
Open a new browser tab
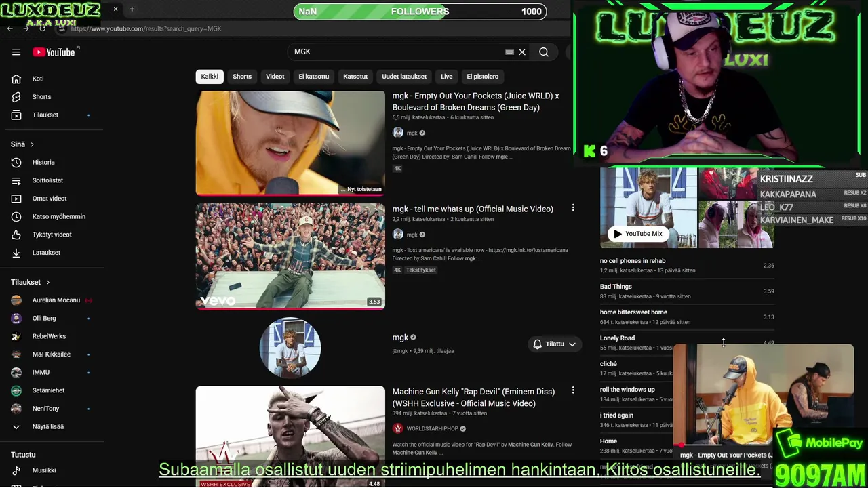click(x=132, y=9)
